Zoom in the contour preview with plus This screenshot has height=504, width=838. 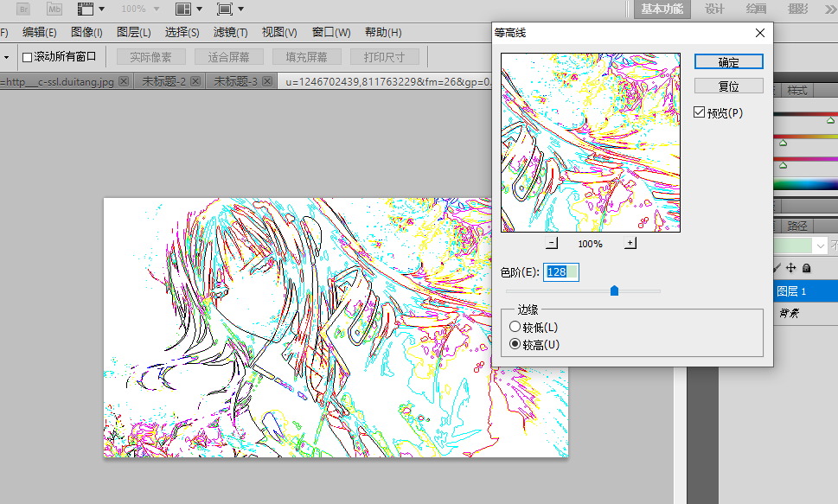(x=630, y=243)
